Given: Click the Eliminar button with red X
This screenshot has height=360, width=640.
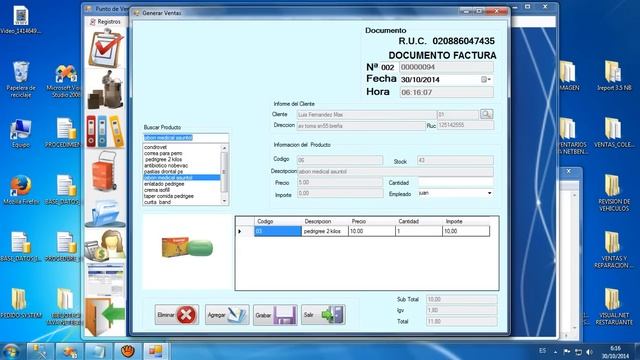Looking at the screenshot, I should click(177, 315).
